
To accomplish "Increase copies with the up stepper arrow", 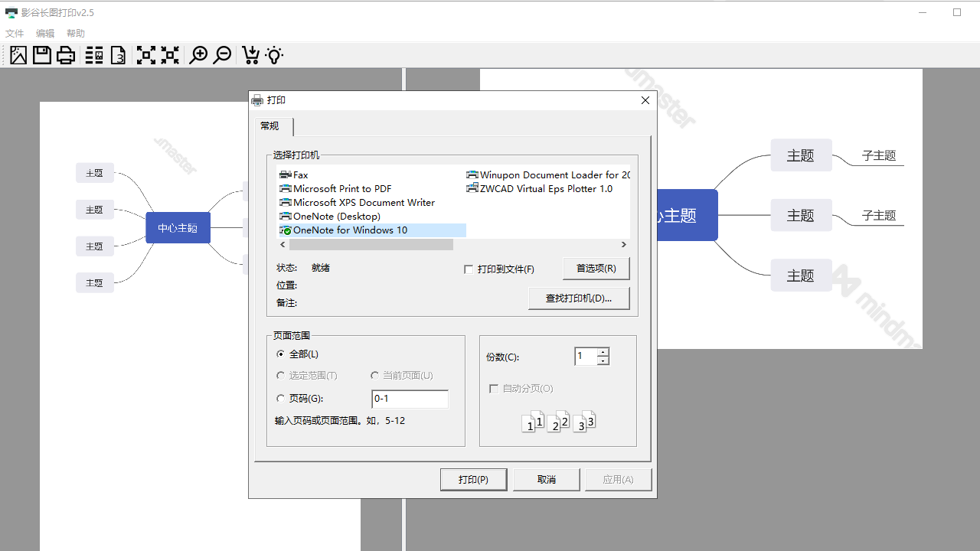I will click(603, 352).
